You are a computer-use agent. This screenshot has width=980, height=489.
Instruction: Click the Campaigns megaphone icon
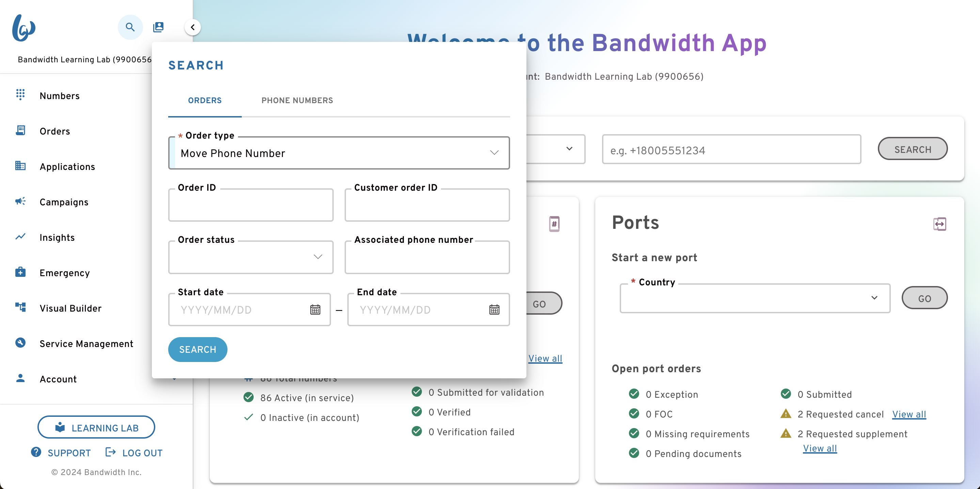pyautogui.click(x=20, y=201)
